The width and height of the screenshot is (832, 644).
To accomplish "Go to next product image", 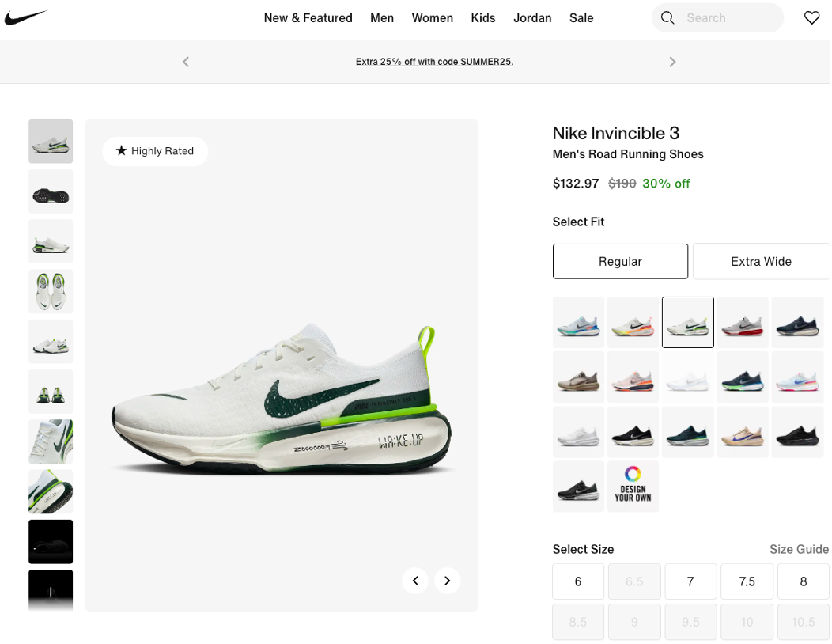I will point(448,580).
